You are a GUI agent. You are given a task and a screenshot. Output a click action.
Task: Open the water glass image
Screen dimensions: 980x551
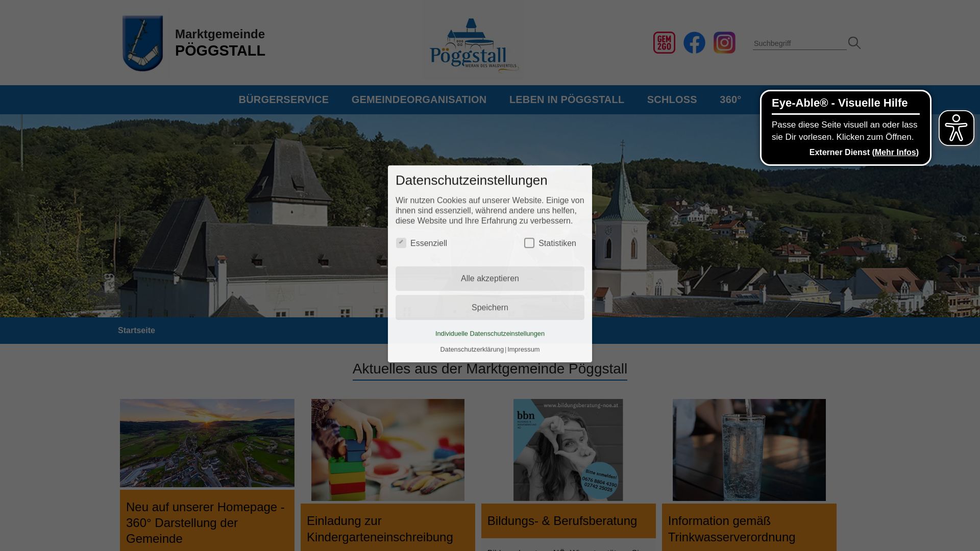pos(749,450)
